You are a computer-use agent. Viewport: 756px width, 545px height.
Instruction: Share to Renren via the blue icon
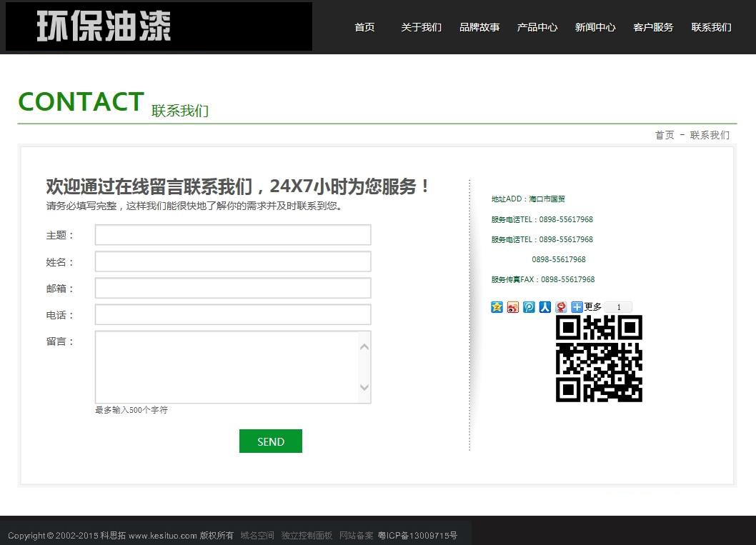click(x=545, y=307)
